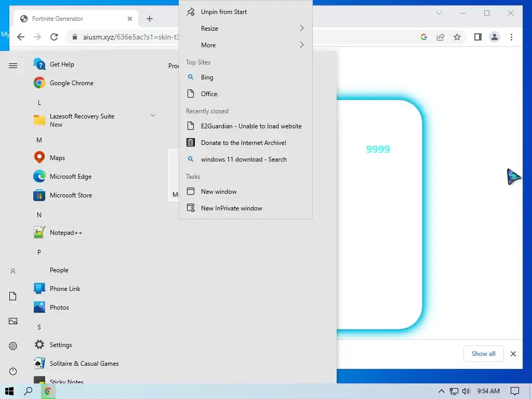
Task: Click the Start menu hamburger expand icon
Action: (13, 65)
